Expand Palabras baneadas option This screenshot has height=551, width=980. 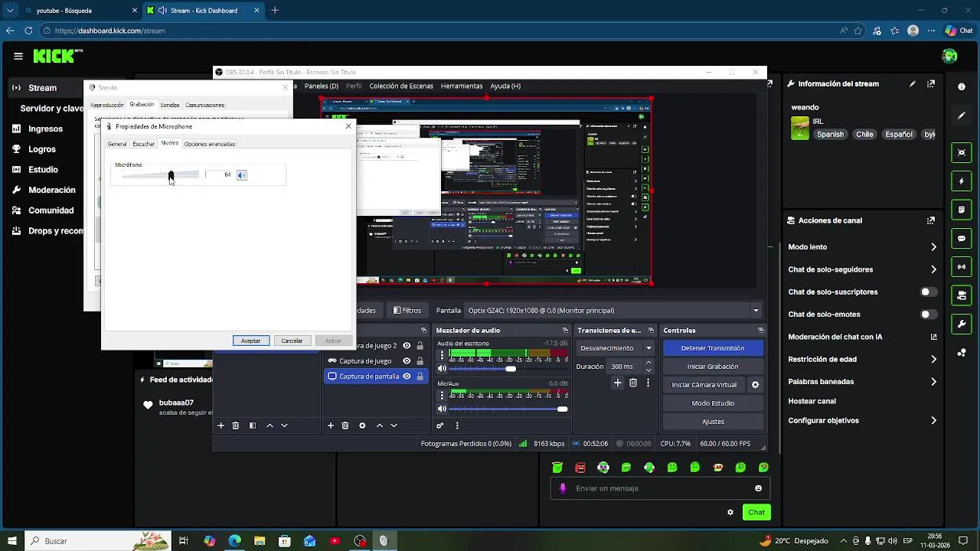point(933,382)
